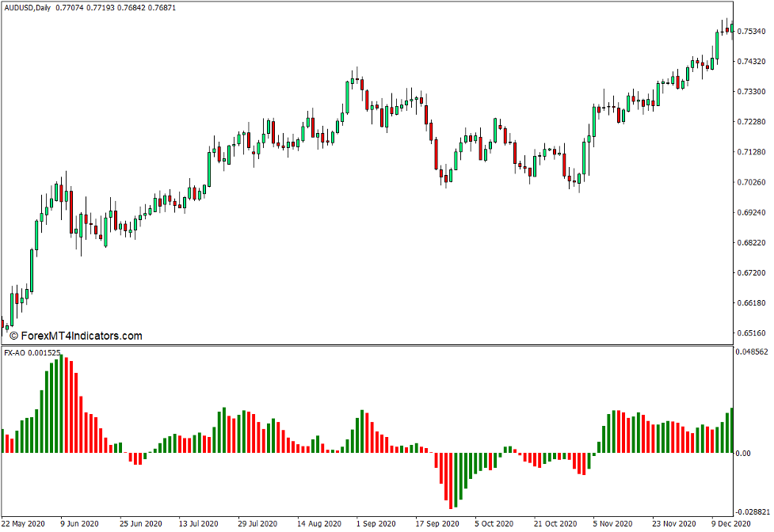This screenshot has width=774, height=532.
Task: Select the 22 May 2020 date label
Action: click(x=22, y=523)
